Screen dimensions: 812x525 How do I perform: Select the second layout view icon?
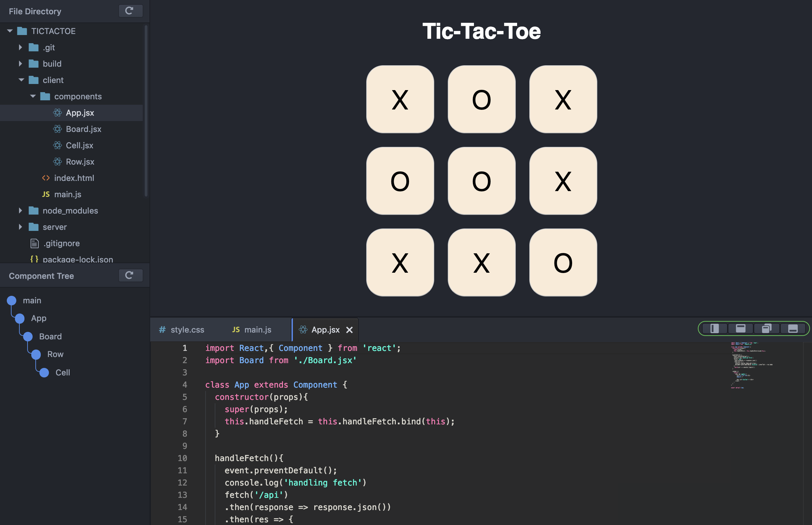(740, 329)
